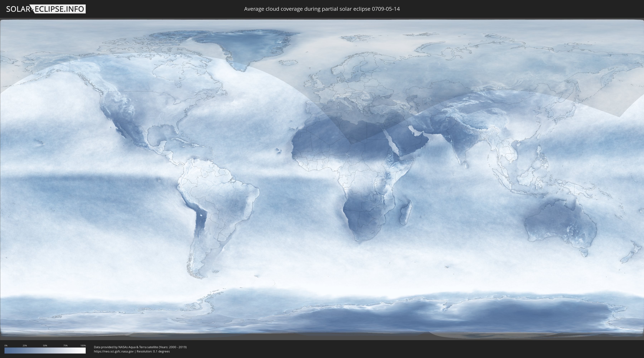Click the cloud coverage map title text
Screen dimensions: 644x358
coord(322,9)
